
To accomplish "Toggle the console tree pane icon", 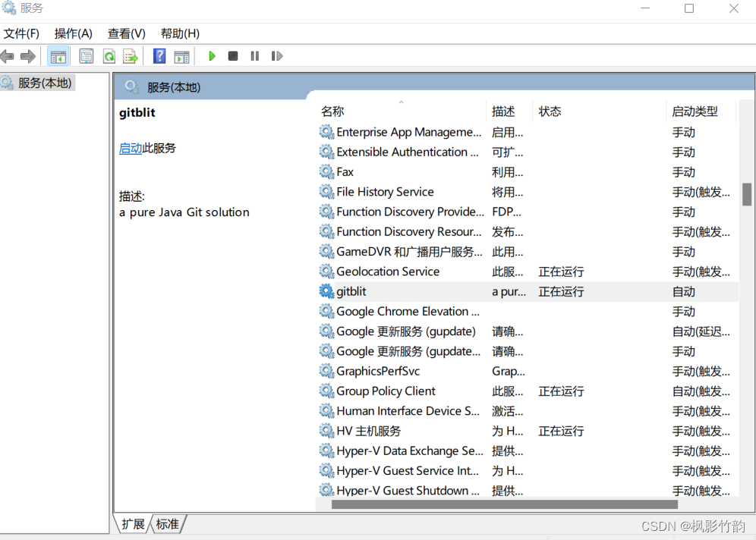I will pyautogui.click(x=58, y=55).
